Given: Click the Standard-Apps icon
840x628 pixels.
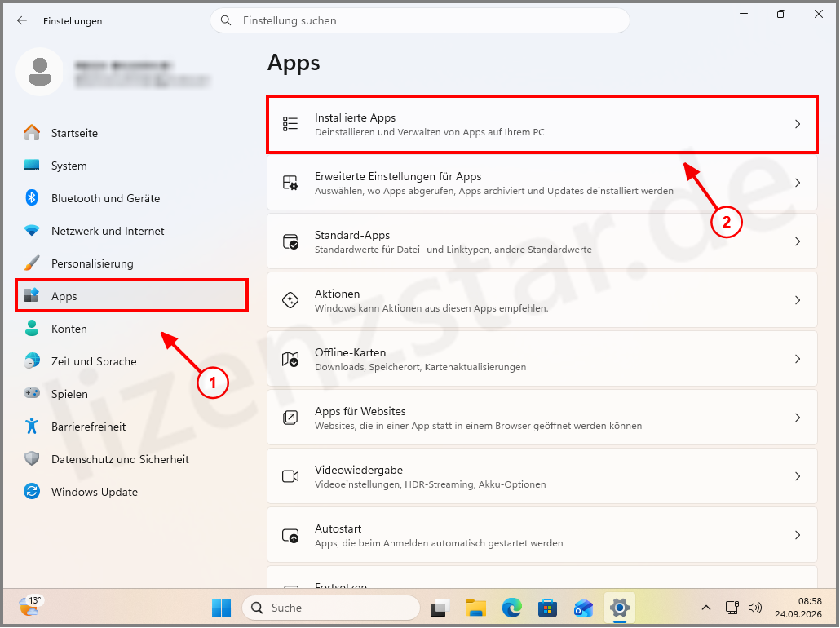Looking at the screenshot, I should (290, 241).
